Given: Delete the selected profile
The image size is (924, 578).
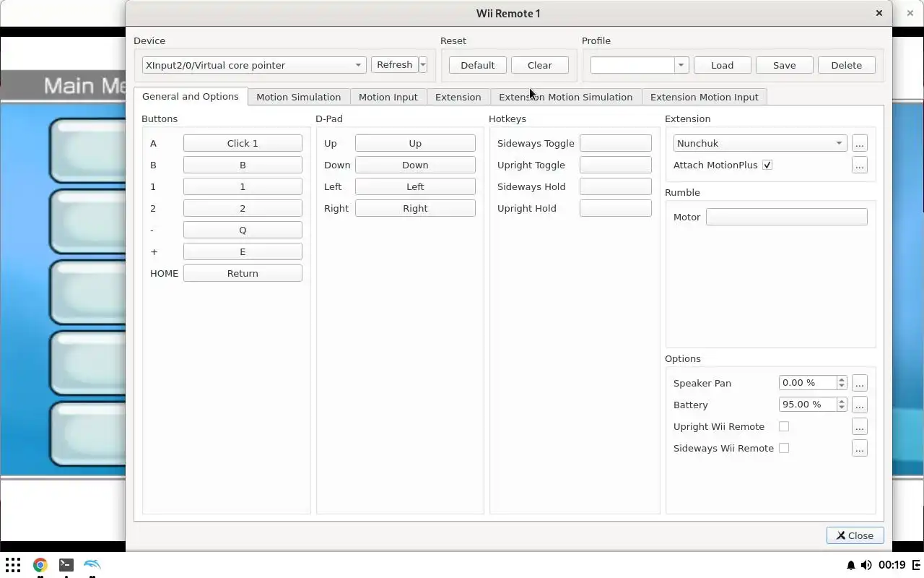Looking at the screenshot, I should point(847,65).
